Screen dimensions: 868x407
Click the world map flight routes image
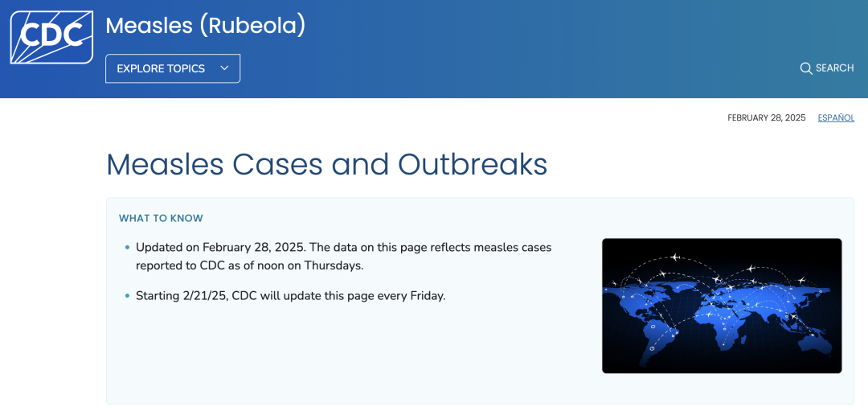[x=722, y=306]
